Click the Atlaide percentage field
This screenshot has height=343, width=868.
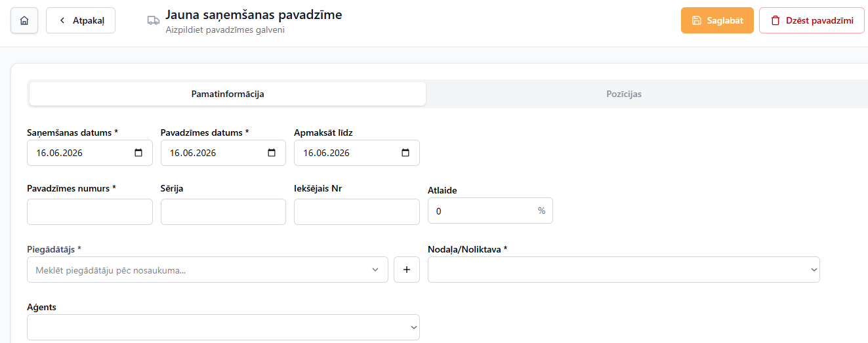[x=490, y=211]
